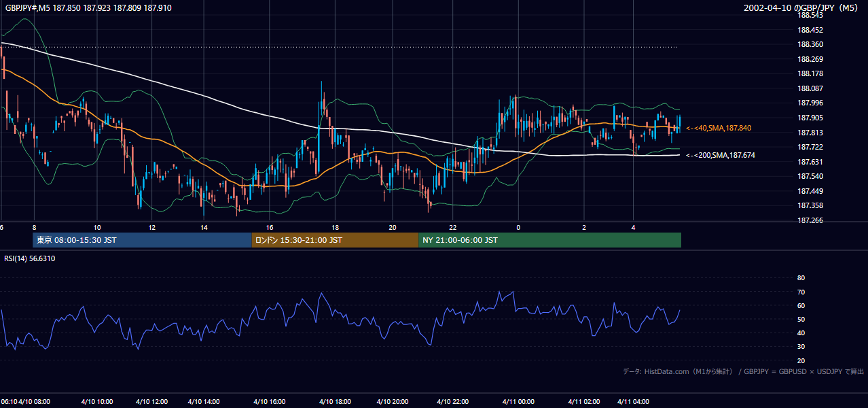
Task: Select the ロンドン 15:30-21:00 JST session bar
Action: pyautogui.click(x=335, y=240)
